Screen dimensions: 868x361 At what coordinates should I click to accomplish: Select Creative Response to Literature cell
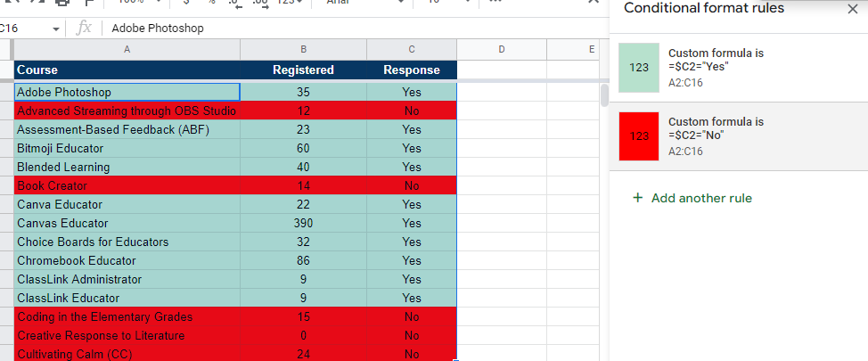coord(127,335)
